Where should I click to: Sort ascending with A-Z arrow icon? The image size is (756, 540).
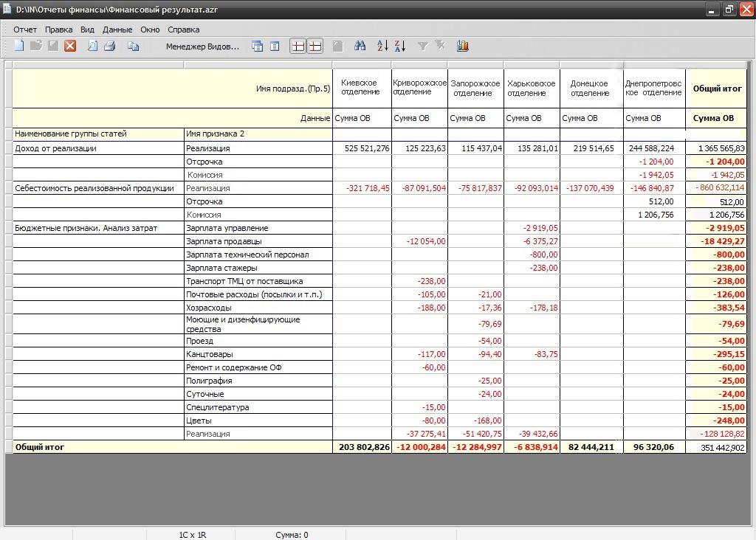tap(383, 46)
